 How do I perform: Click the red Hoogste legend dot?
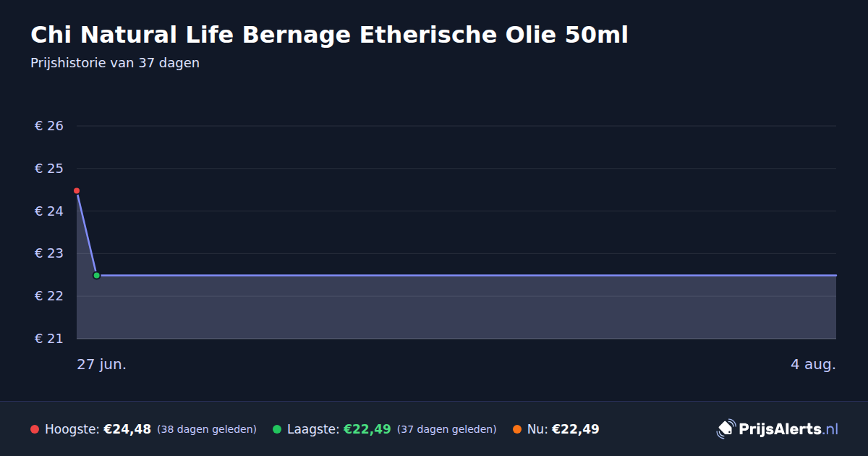(x=35, y=429)
